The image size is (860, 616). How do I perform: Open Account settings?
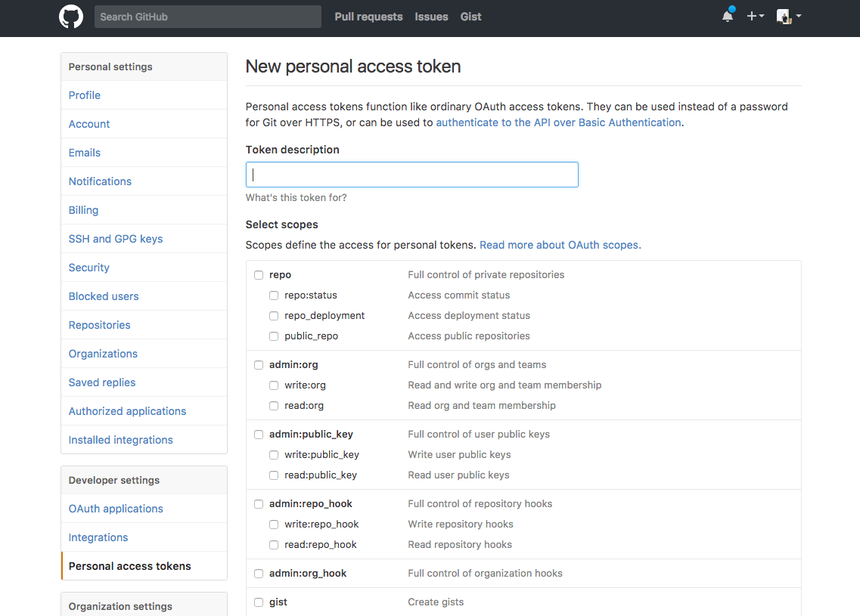[144, 124]
